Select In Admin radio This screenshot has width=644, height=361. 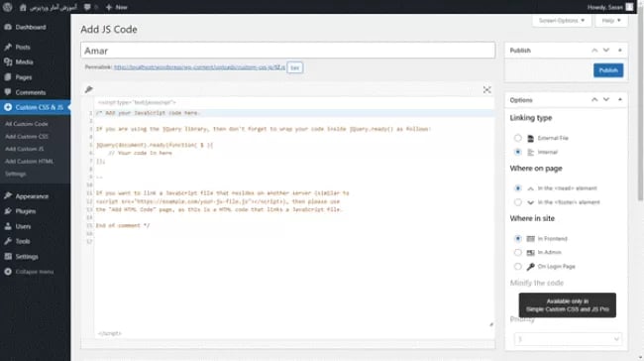[518, 253]
